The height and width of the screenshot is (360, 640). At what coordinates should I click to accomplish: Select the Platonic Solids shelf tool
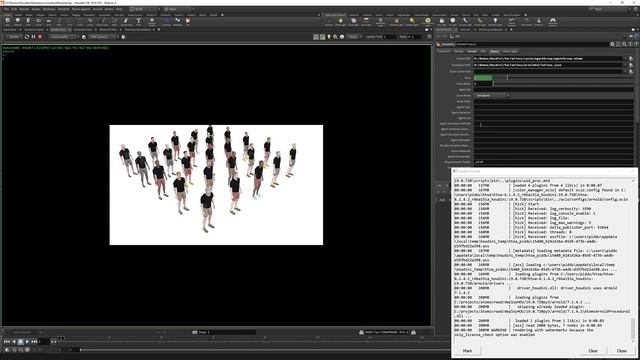click(x=152, y=21)
